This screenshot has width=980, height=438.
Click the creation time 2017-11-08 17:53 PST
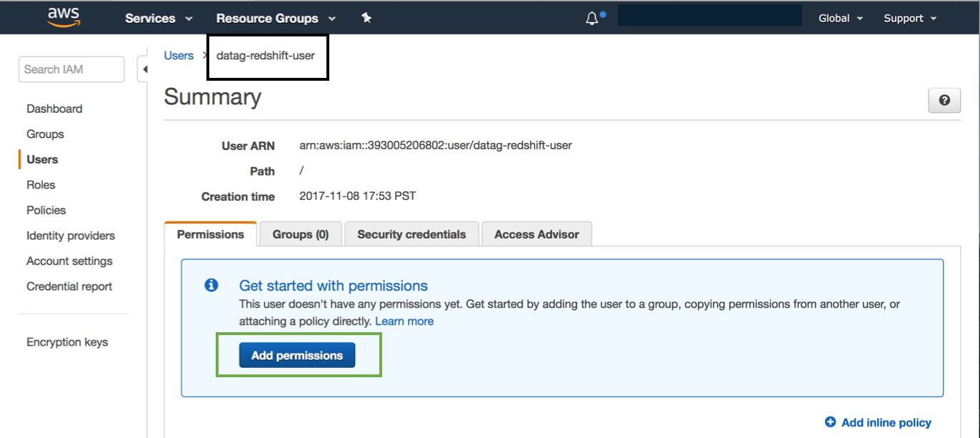(357, 196)
